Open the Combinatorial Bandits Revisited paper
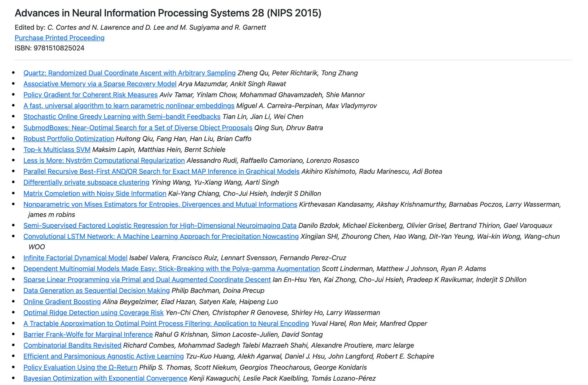Screen dimensions: 588x385 click(x=72, y=345)
